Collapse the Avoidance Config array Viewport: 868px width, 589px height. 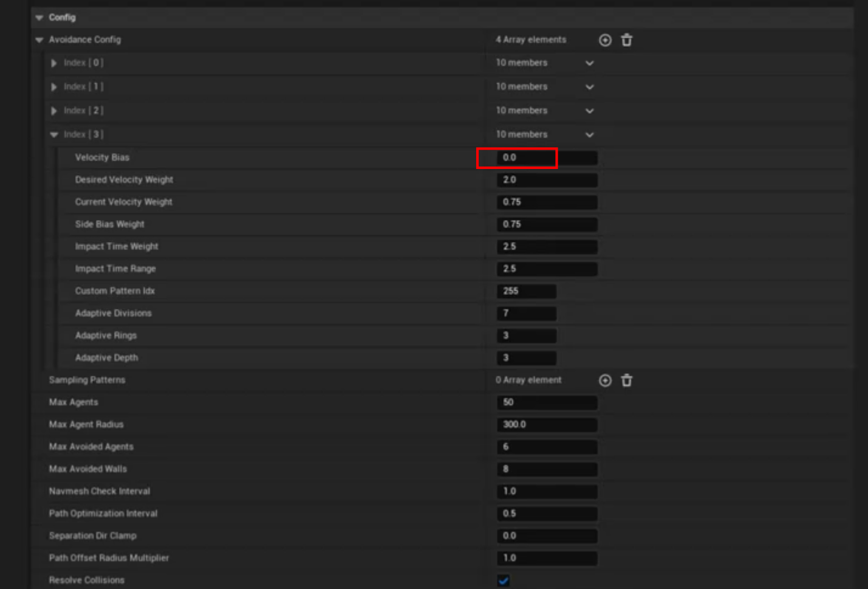coord(39,40)
